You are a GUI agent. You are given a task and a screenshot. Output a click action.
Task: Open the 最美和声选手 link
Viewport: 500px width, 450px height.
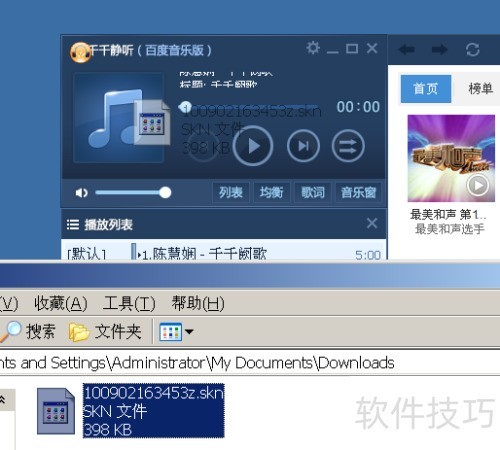(450, 229)
